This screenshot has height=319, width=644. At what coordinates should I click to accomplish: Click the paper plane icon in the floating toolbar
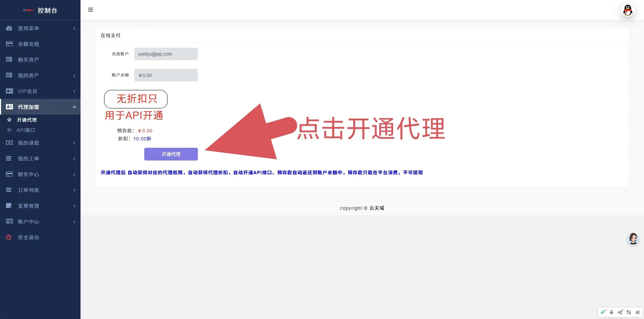pyautogui.click(x=620, y=312)
